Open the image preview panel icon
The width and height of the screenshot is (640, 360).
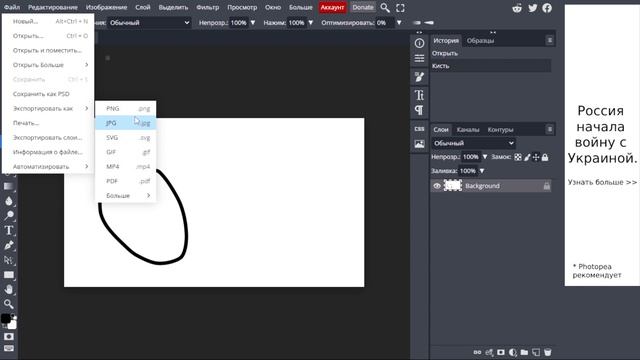click(419, 144)
